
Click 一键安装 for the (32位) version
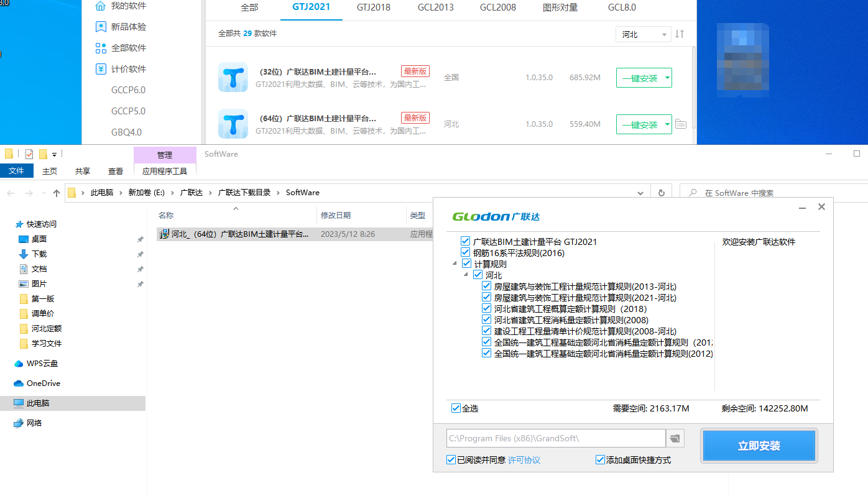[x=640, y=78]
